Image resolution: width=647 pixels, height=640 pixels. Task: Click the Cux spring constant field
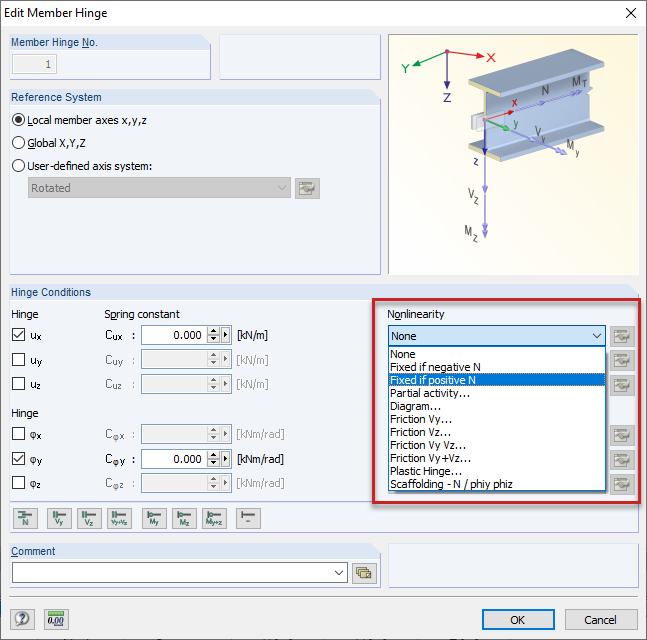175,335
